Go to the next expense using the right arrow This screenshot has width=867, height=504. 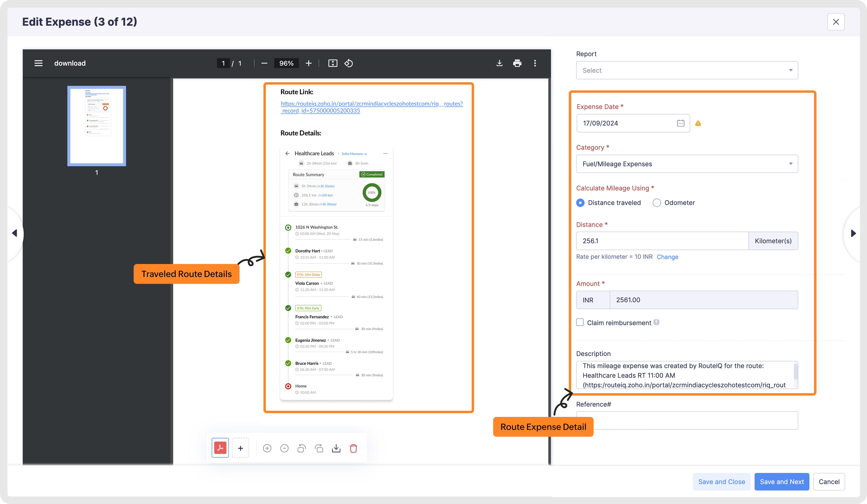point(853,233)
